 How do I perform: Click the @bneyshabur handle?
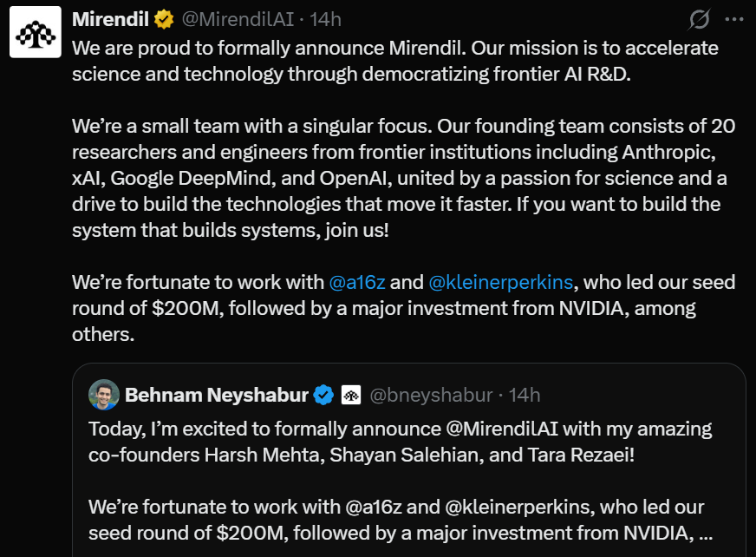431,396
